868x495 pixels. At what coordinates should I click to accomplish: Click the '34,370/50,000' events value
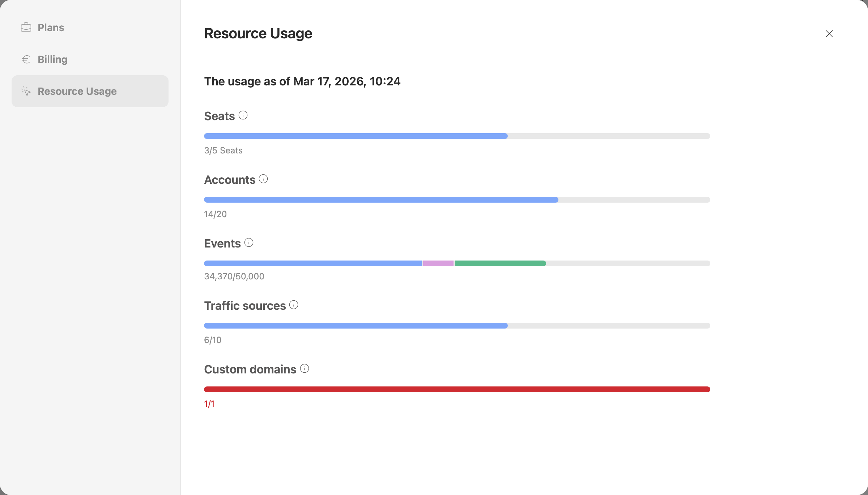[234, 276]
